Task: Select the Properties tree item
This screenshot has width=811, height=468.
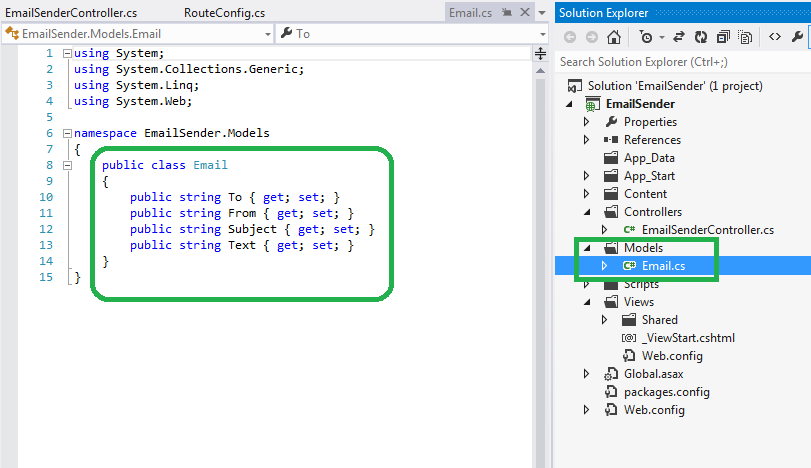Action: tap(650, 122)
